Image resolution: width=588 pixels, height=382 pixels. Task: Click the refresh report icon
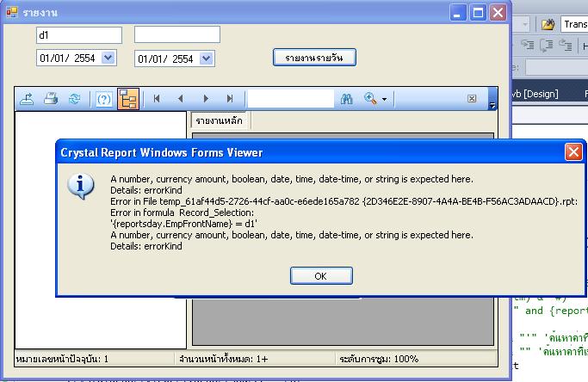(x=75, y=99)
